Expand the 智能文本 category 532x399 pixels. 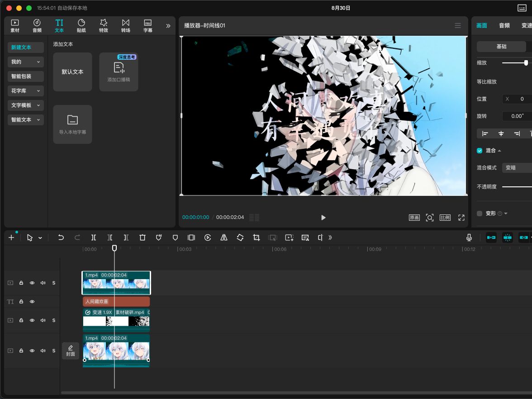(x=26, y=120)
